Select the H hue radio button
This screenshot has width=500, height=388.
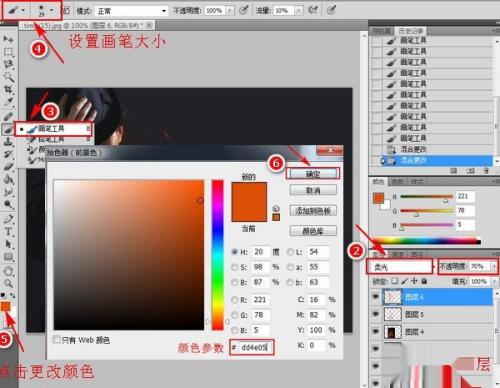235,252
